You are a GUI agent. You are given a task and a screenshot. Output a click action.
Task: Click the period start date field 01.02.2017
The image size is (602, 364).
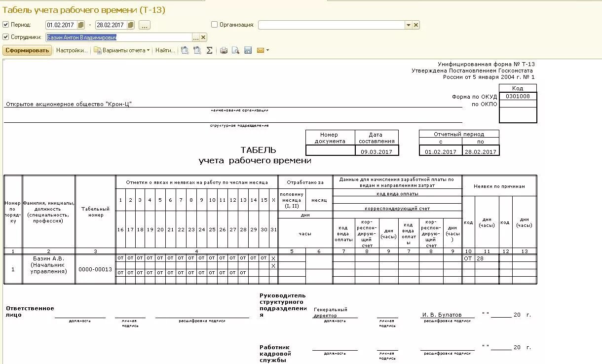[62, 25]
